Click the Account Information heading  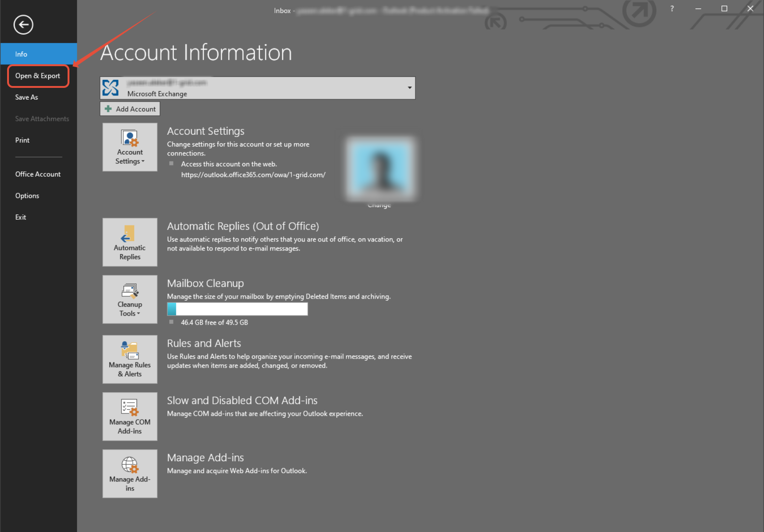coord(196,52)
